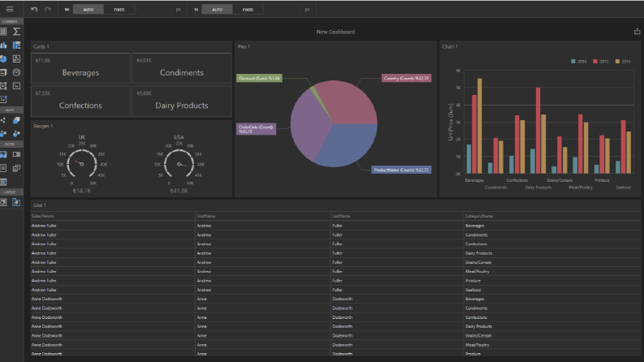Click the Seafood label on chart axis
The image size is (644, 362).
(x=623, y=187)
